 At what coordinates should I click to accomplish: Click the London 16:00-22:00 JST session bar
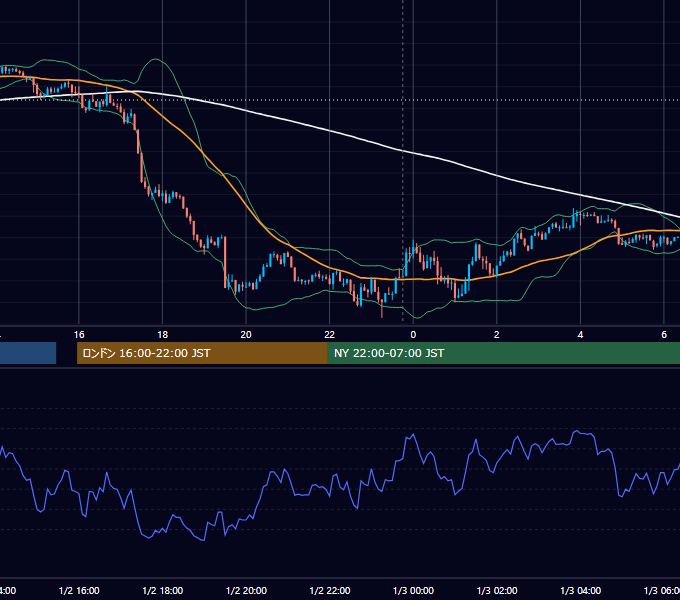pos(202,353)
